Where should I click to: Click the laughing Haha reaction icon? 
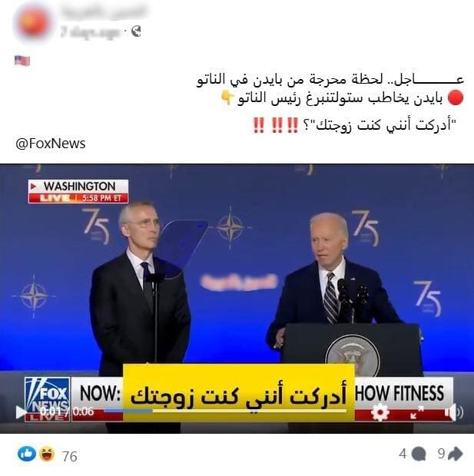47,454
